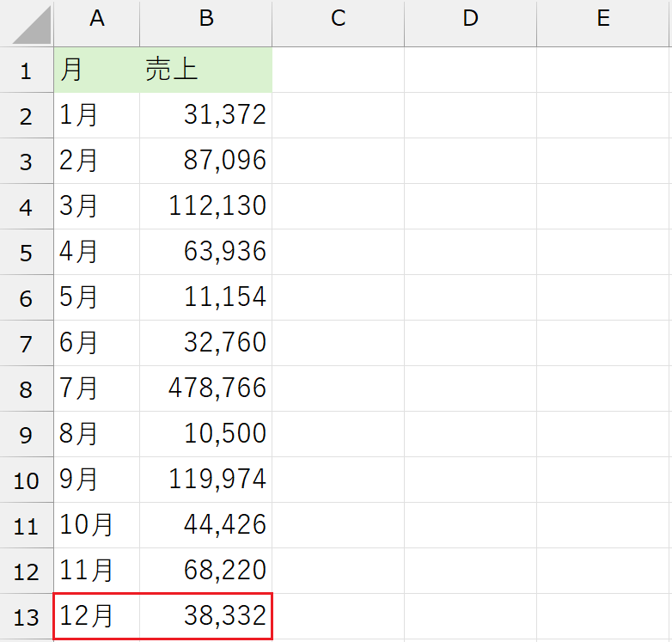Select cell containing 1月
This screenshot has height=642, width=672.
click(x=96, y=115)
